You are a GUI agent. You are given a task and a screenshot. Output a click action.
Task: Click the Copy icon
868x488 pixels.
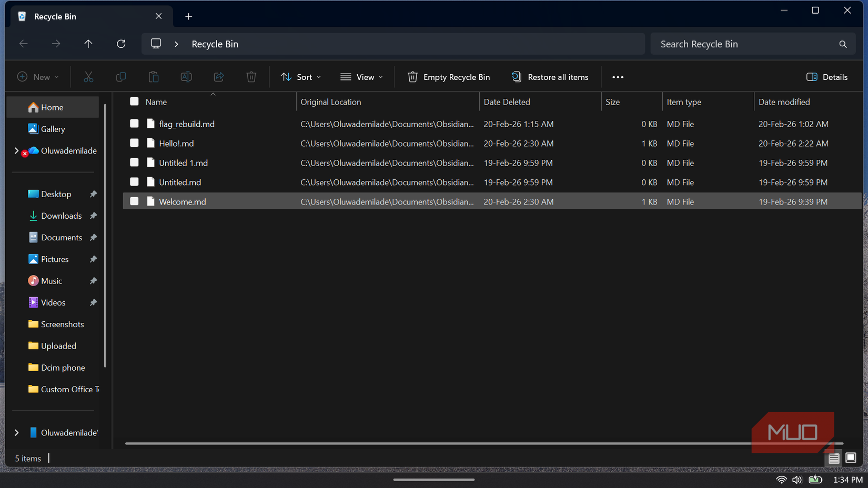click(121, 77)
